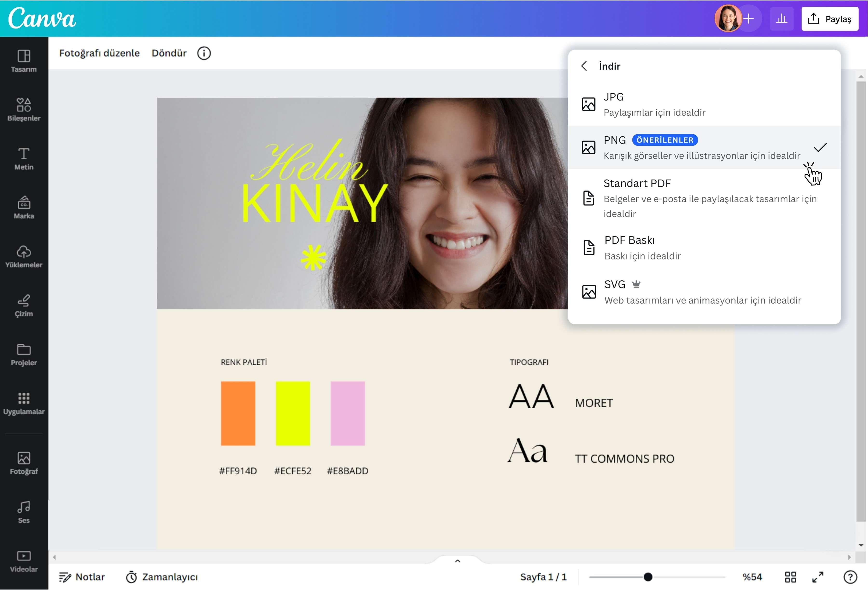Click the Döndür flip button
This screenshot has height=590, width=868.
point(169,53)
